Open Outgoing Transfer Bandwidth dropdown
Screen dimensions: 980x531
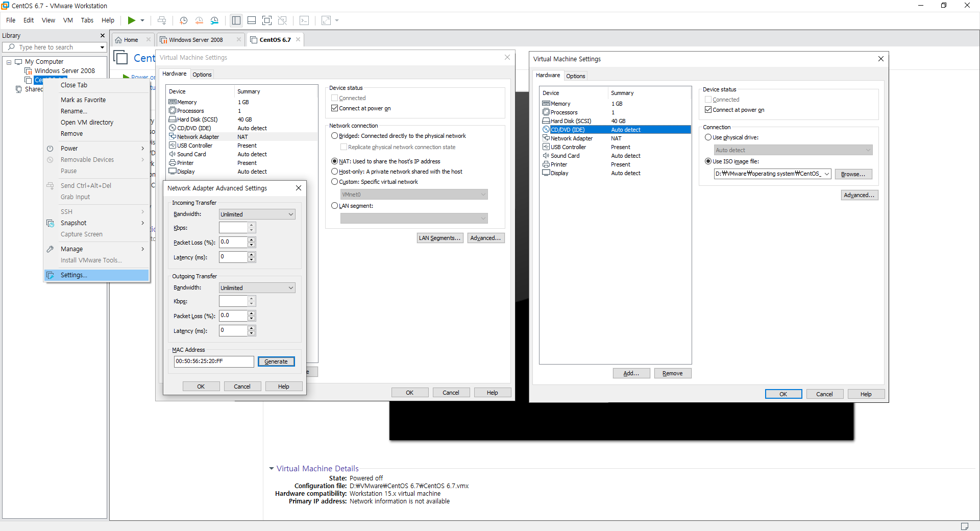tap(257, 288)
